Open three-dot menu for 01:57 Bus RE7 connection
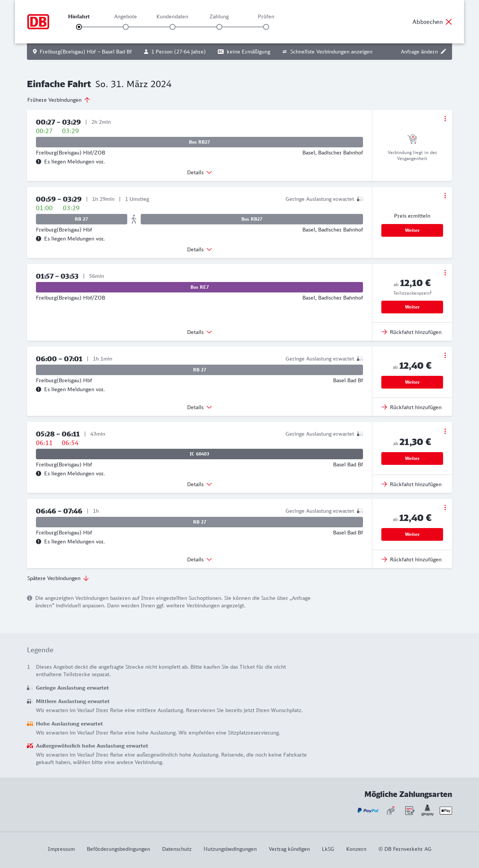 [x=445, y=273]
